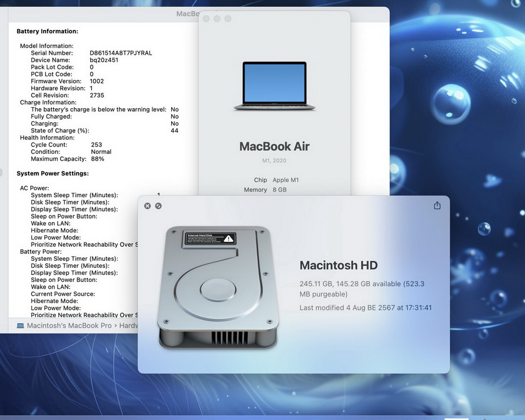
Task: Click the Current Power Source row
Action: click(x=63, y=294)
